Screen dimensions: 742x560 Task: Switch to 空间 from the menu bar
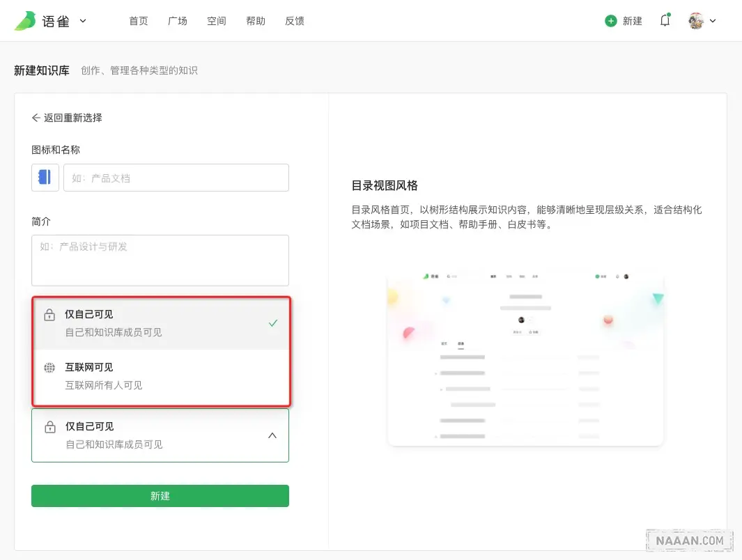[217, 21]
